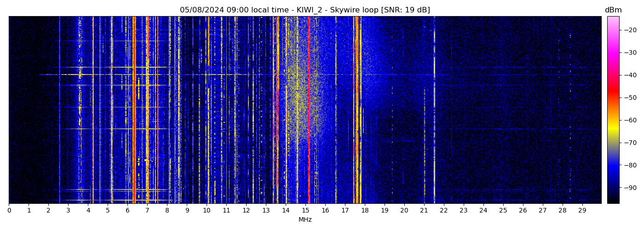Click the -90 tick label on the colorbar
The image size is (644, 230).
pos(629,188)
